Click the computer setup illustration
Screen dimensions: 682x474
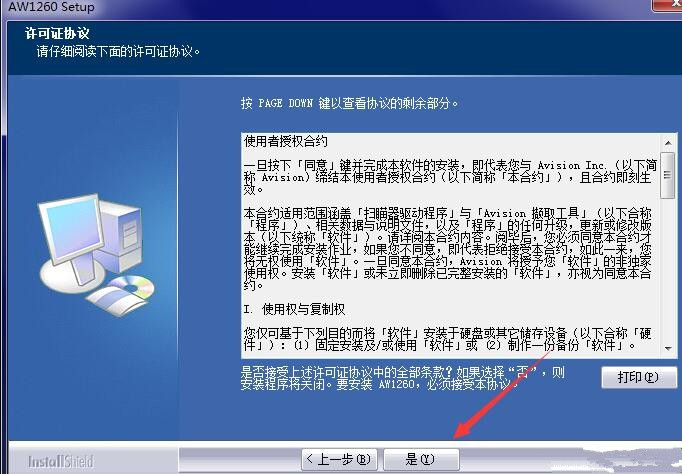click(x=97, y=254)
